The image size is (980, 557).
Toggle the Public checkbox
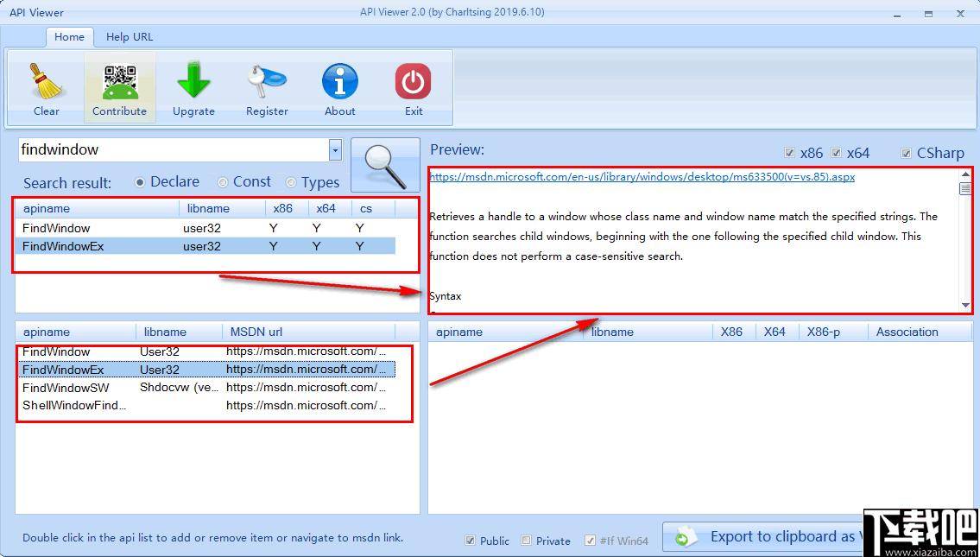[470, 540]
